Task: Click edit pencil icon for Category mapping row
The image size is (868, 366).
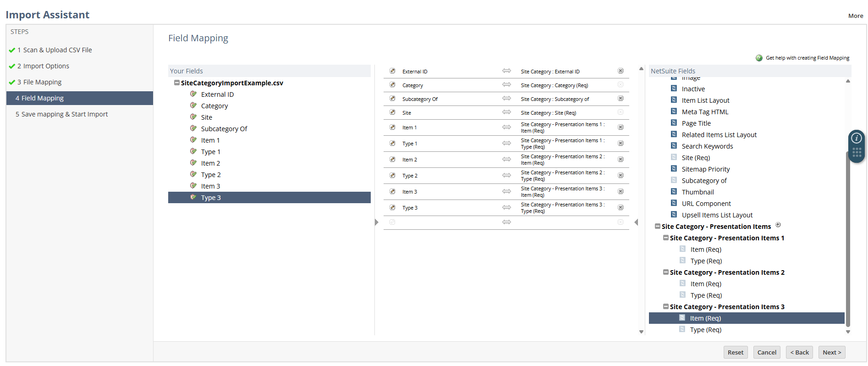Action: coord(392,84)
